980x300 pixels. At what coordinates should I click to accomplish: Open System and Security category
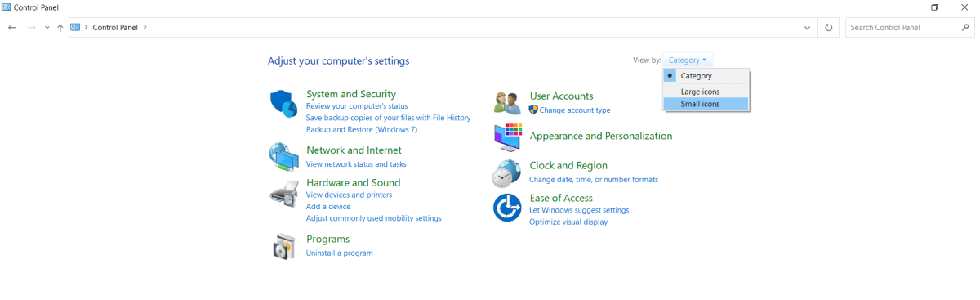pos(351,94)
